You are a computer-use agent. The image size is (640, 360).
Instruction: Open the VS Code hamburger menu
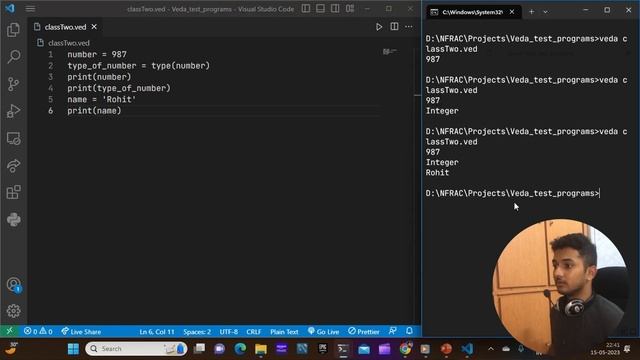(x=30, y=9)
